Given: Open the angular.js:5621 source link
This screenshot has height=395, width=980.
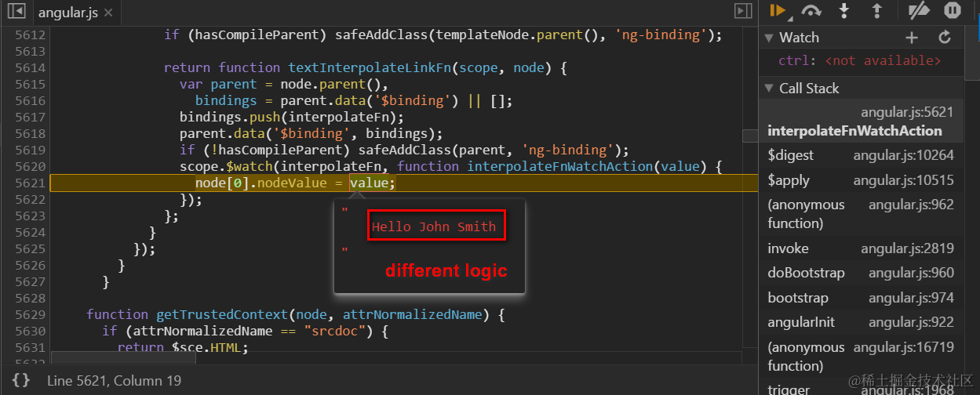Looking at the screenshot, I should (907, 113).
